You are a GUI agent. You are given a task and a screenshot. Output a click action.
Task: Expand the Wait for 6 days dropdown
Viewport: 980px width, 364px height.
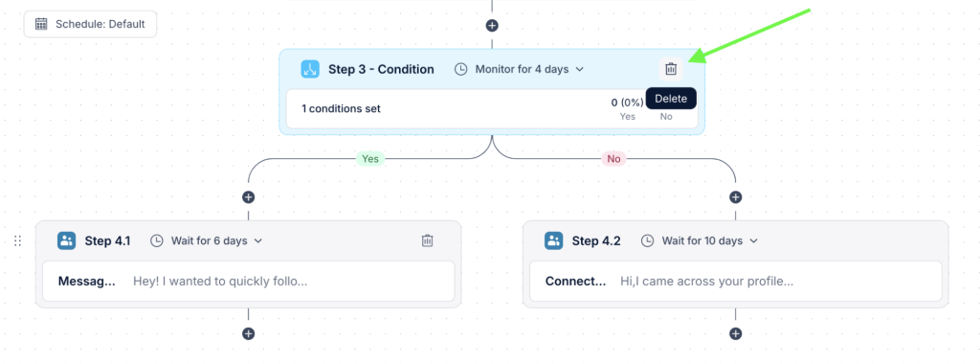[207, 240]
